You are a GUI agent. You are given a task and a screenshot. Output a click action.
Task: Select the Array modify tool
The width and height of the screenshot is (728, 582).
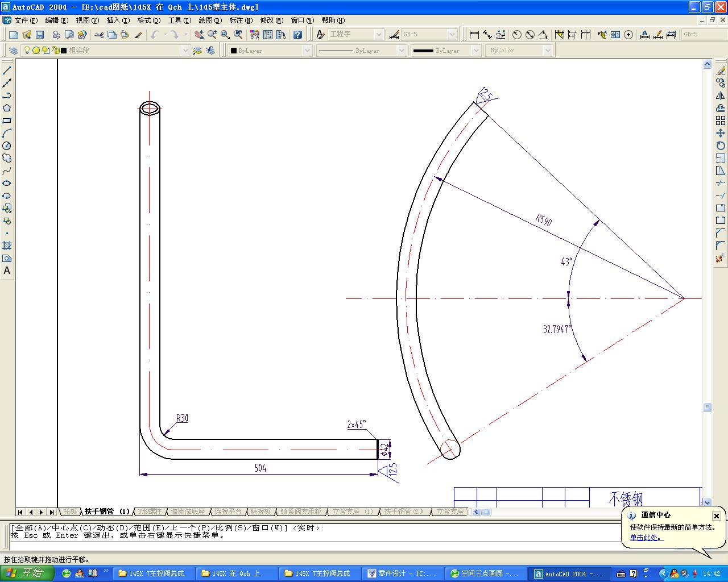click(x=721, y=120)
